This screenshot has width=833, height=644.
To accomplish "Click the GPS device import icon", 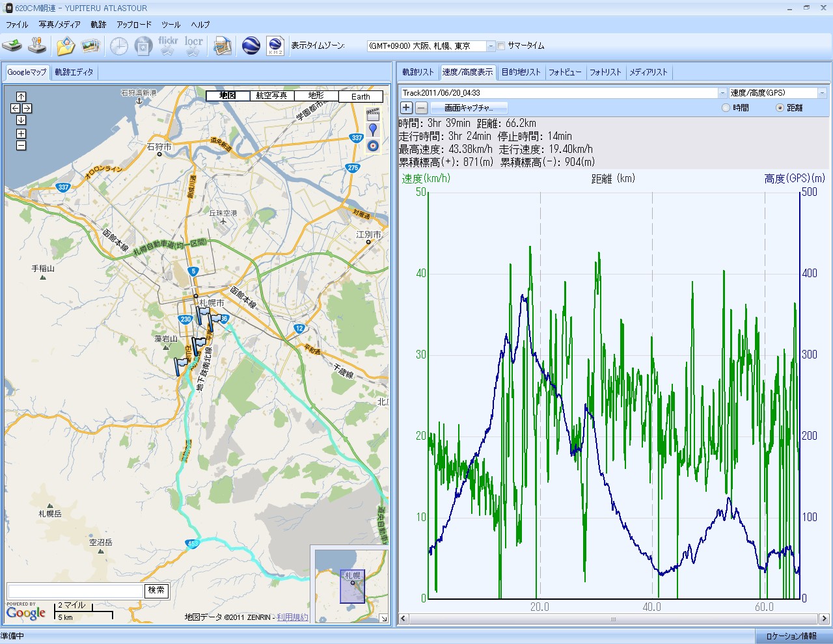I will tap(12, 46).
